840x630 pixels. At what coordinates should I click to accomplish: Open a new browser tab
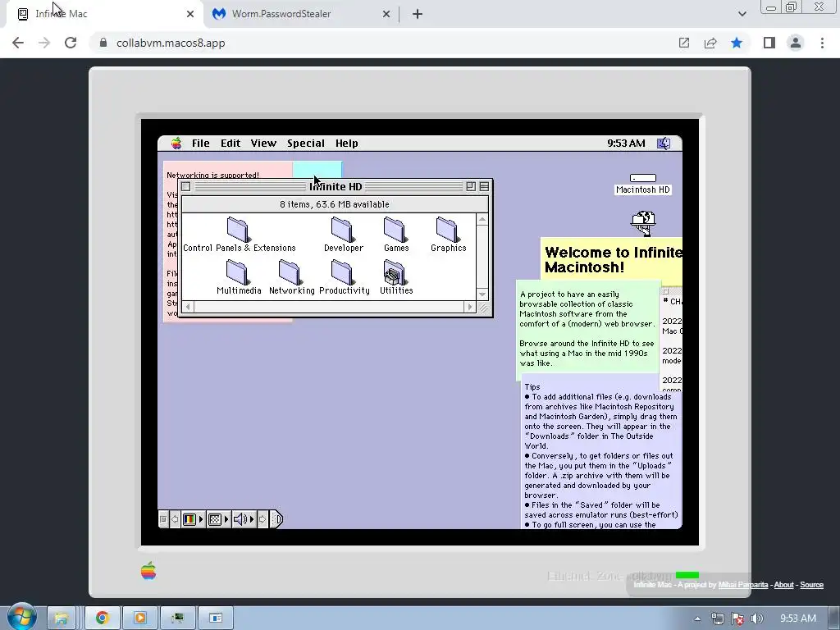(418, 14)
